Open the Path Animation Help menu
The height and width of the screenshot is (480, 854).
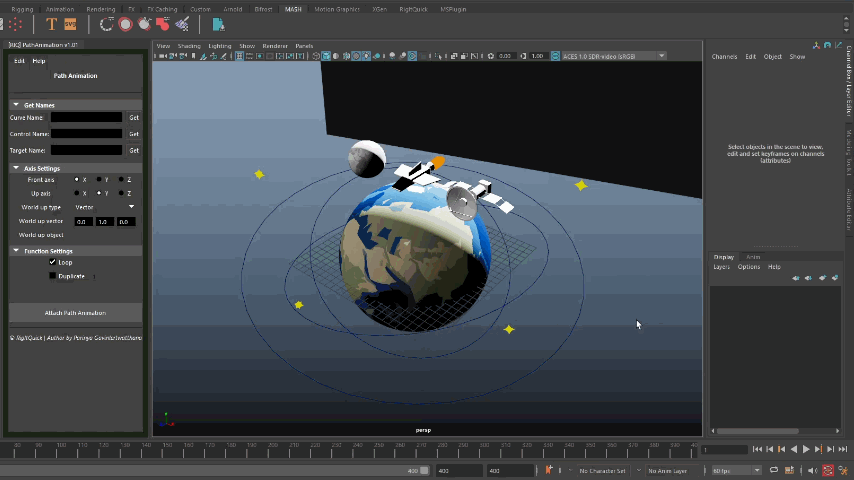point(39,61)
